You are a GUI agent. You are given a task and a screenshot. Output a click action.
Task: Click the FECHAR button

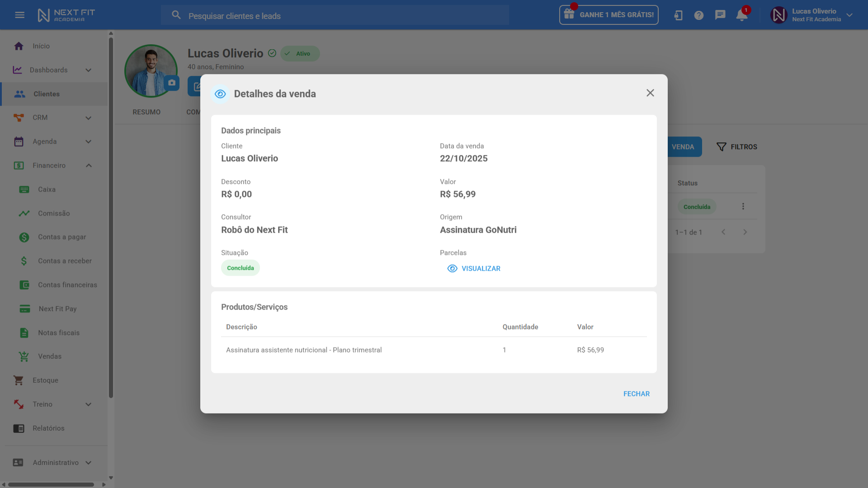tap(636, 394)
